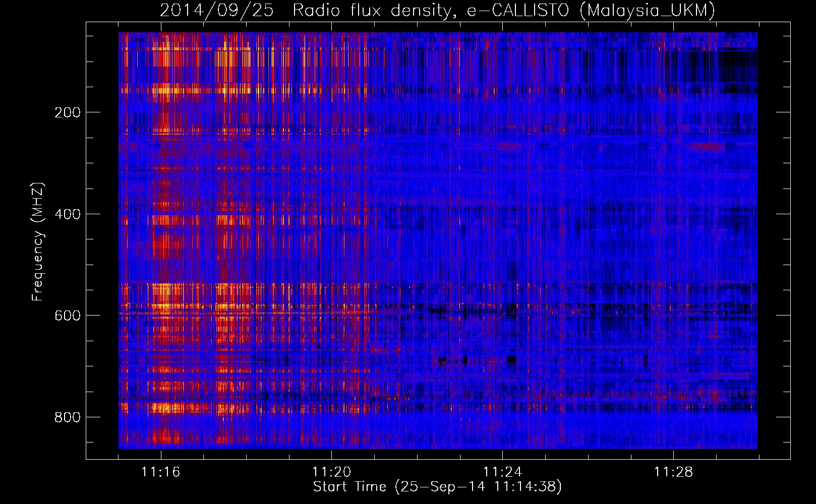Click the 'Frequency (MHZ)' axis label
This screenshot has height=504, width=816.
(38, 241)
